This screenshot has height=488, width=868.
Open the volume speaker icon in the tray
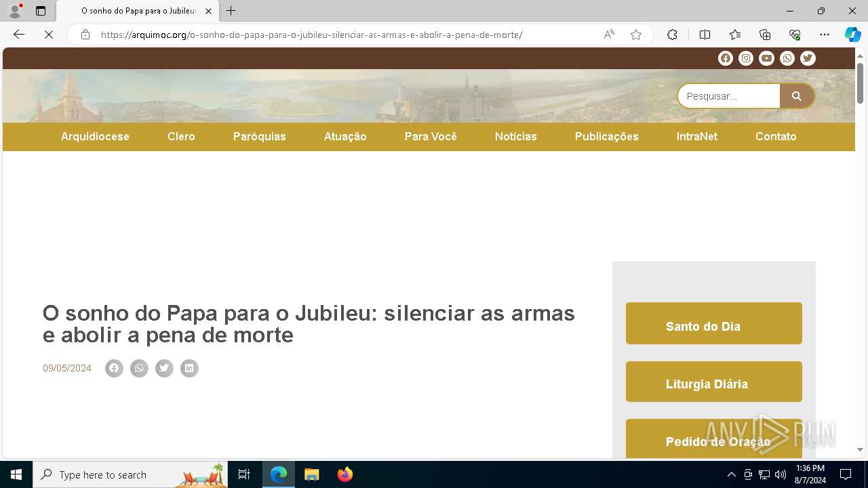coord(781,474)
